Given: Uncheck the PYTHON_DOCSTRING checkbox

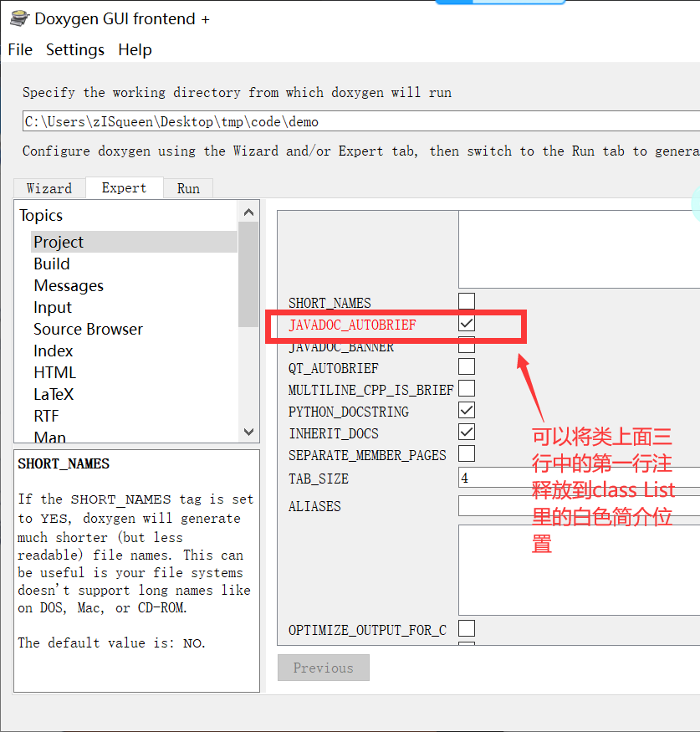Looking at the screenshot, I should 467,411.
